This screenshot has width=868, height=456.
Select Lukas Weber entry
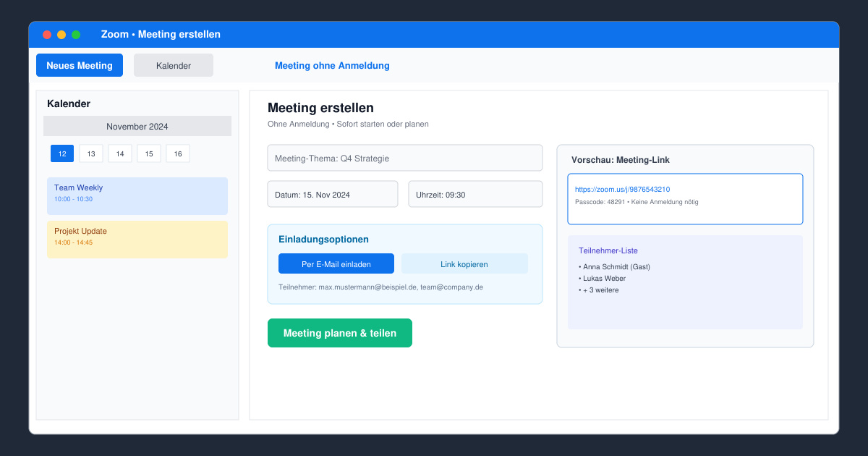pyautogui.click(x=603, y=279)
